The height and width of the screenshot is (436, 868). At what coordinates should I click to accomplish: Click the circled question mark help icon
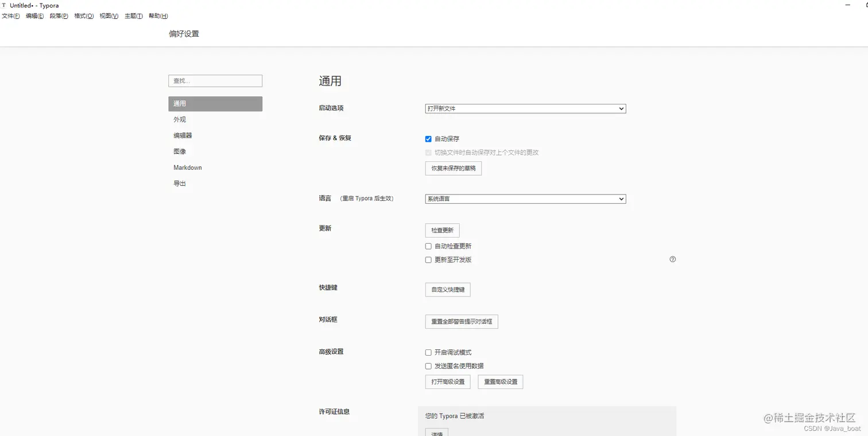click(x=672, y=259)
